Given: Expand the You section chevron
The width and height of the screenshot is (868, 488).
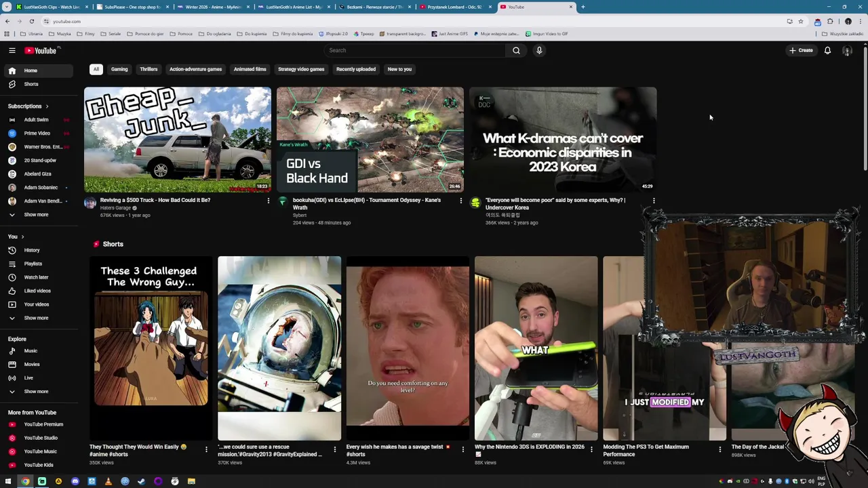Looking at the screenshot, I should click(22, 237).
